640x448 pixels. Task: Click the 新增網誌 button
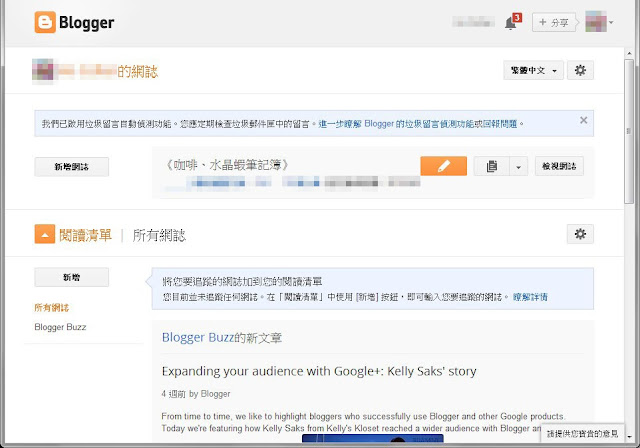pyautogui.click(x=71, y=166)
